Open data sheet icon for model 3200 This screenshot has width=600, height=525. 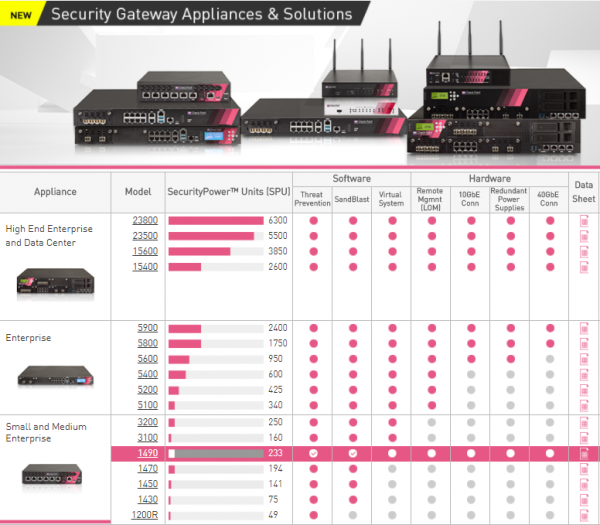(x=584, y=422)
